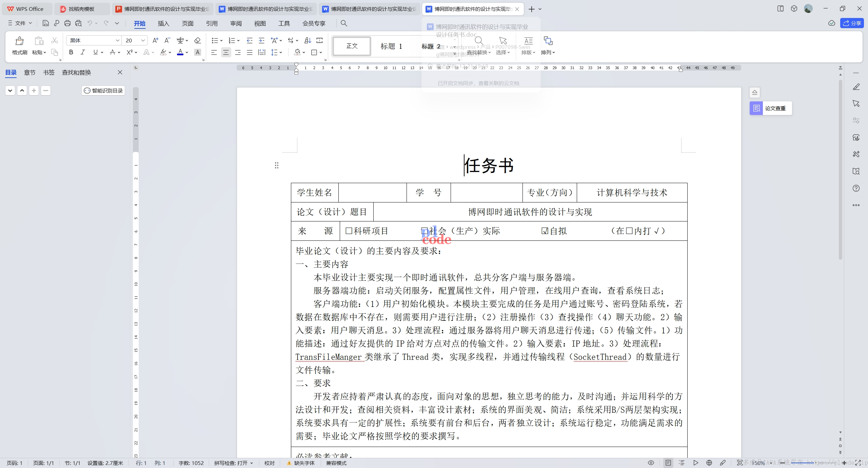Click the sort A-Z icon

coord(308,40)
